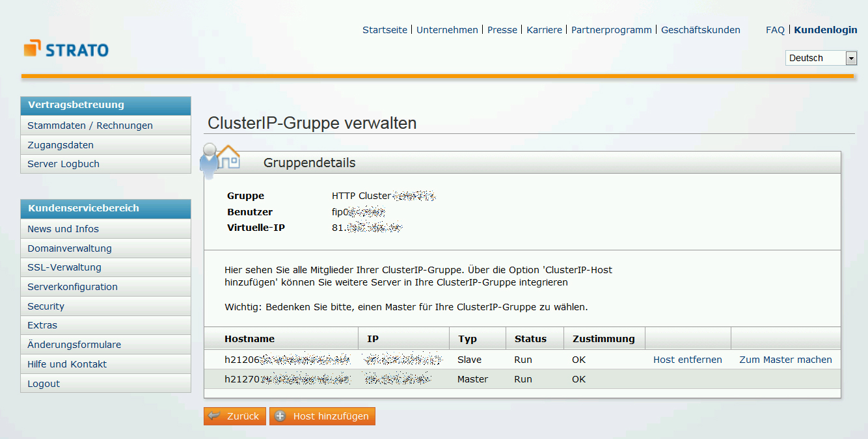Open the FAQ page
This screenshot has height=439, width=868.
click(x=775, y=29)
